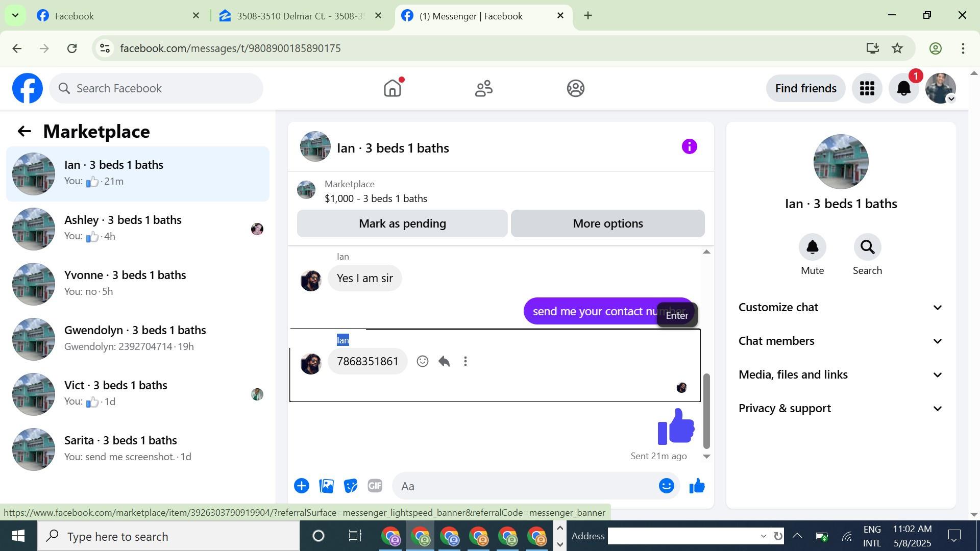Open Sarita's 3 beds 1 baths chat

(138, 449)
